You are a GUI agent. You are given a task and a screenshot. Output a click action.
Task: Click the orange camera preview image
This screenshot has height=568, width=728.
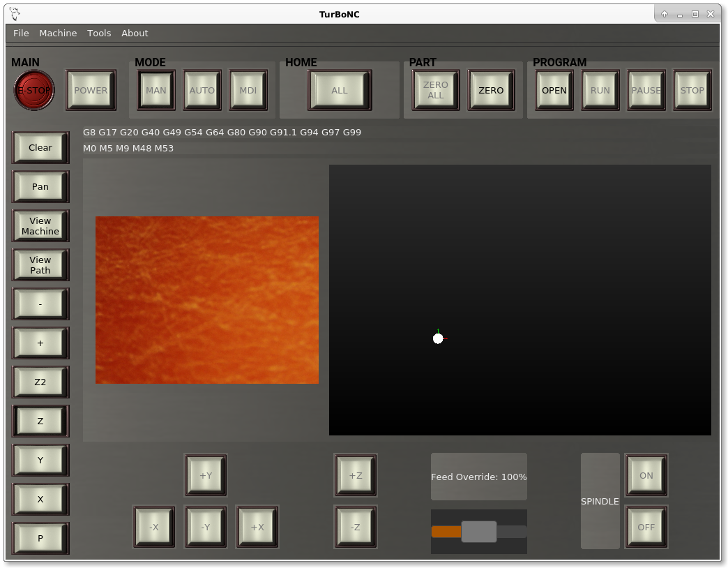tap(207, 299)
